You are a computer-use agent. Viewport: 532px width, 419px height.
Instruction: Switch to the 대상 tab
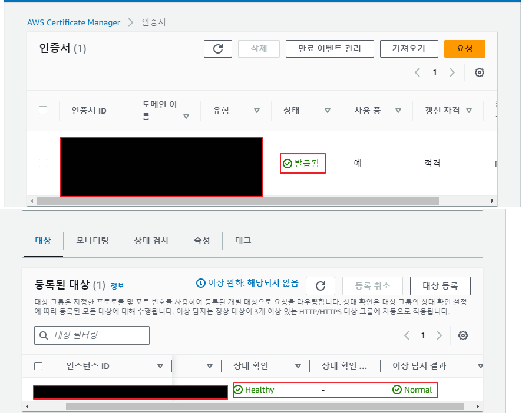[43, 240]
